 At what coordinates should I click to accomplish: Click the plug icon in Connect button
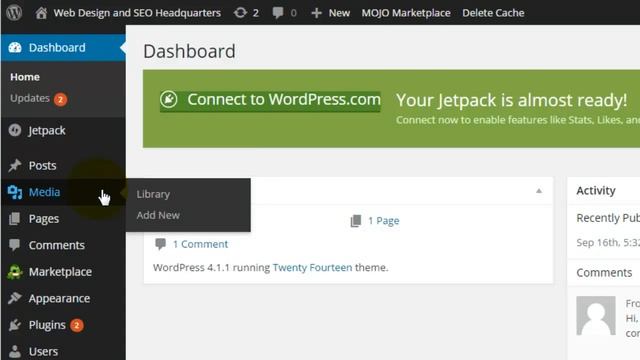coord(169,99)
